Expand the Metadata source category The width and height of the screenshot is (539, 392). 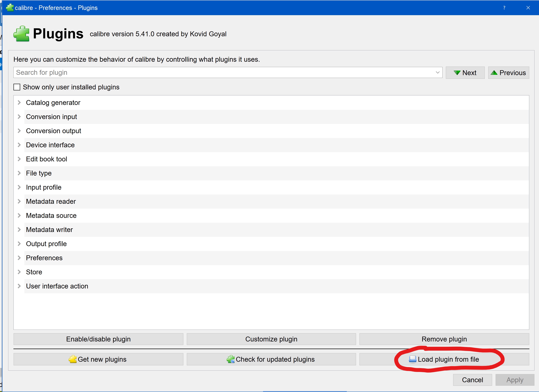19,216
